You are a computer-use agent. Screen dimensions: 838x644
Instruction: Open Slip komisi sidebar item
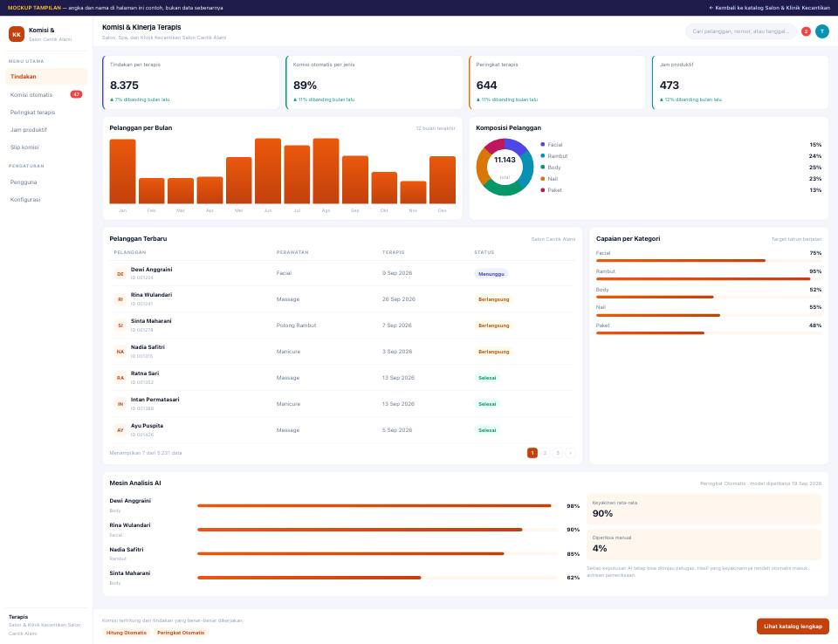[x=46, y=147]
